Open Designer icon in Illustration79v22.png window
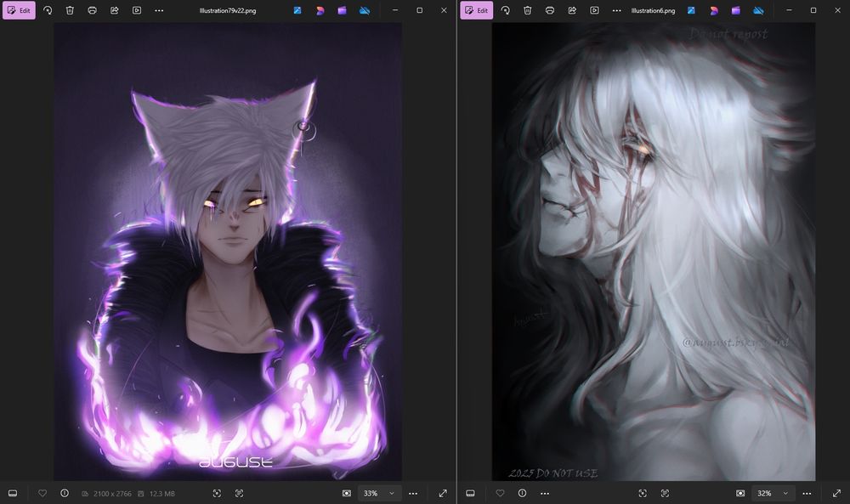The height and width of the screenshot is (504, 850). click(320, 10)
